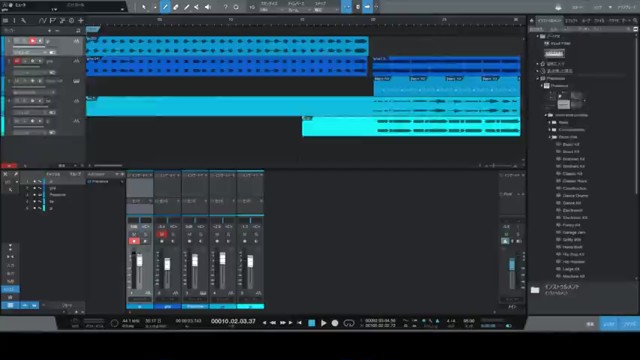Image resolution: width=640 pixels, height=360 pixels.
Task: Switch to Cloud browser tab
Action: click(613, 20)
